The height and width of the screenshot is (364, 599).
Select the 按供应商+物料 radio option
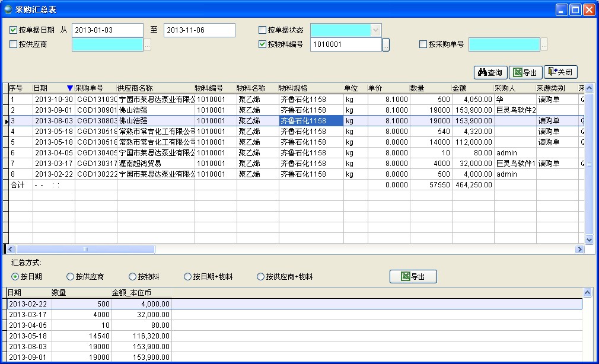pos(260,277)
